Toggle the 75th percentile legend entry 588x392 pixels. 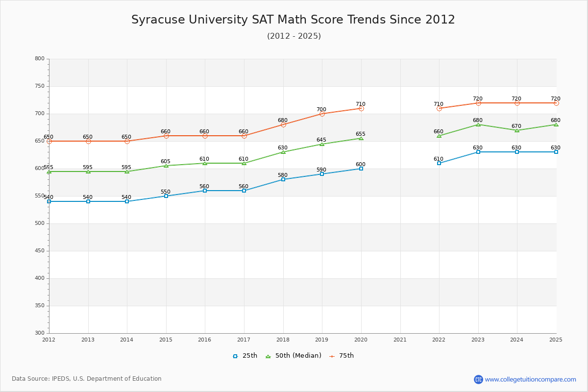(342, 356)
